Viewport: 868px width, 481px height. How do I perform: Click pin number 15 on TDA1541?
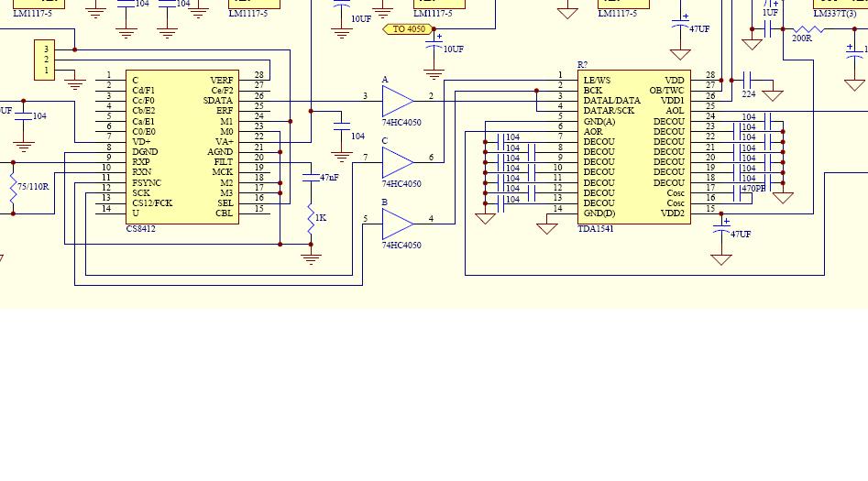[710, 208]
